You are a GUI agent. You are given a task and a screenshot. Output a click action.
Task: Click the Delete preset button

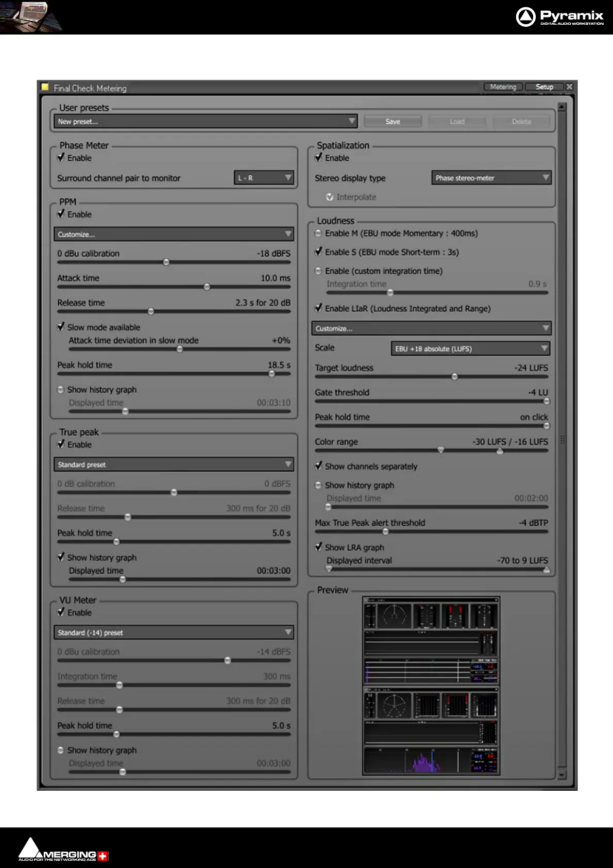pyautogui.click(x=521, y=122)
